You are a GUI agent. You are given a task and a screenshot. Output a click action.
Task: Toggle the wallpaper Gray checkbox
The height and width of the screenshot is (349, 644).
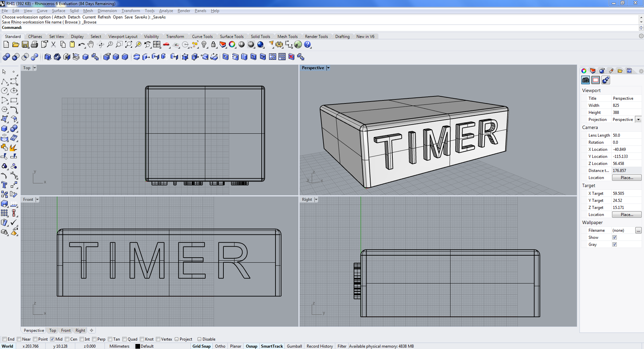point(614,245)
